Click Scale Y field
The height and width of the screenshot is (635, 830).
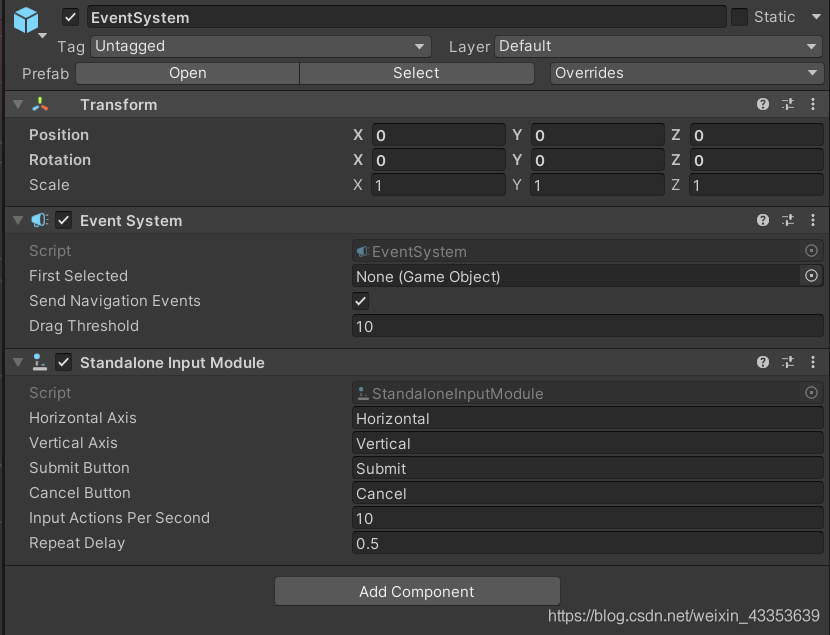tap(597, 185)
